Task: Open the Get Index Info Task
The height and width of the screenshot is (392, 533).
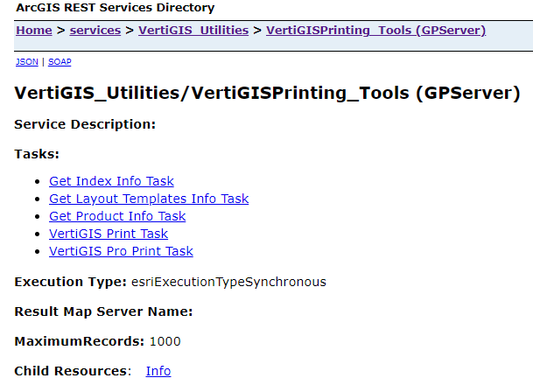Action: pos(111,181)
